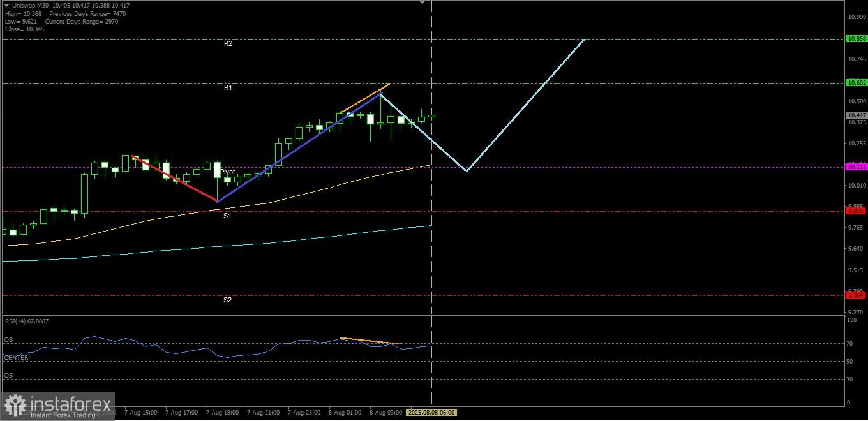The image size is (868, 421).
Task: Click the S2 support level label
Action: (227, 300)
